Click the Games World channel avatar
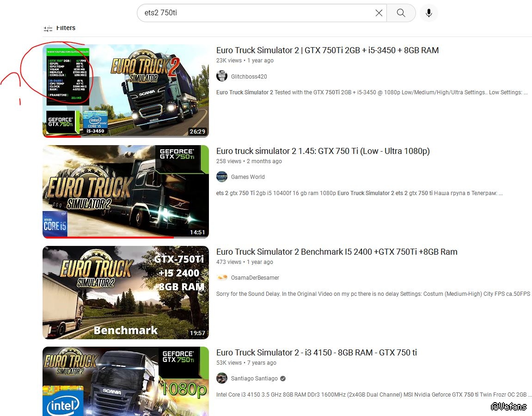532x416 pixels. (222, 177)
